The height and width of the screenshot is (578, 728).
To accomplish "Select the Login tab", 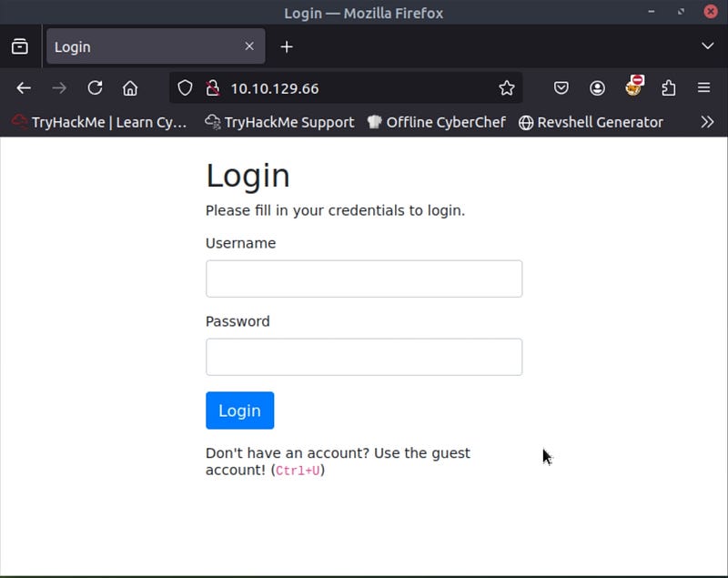I will (x=146, y=46).
